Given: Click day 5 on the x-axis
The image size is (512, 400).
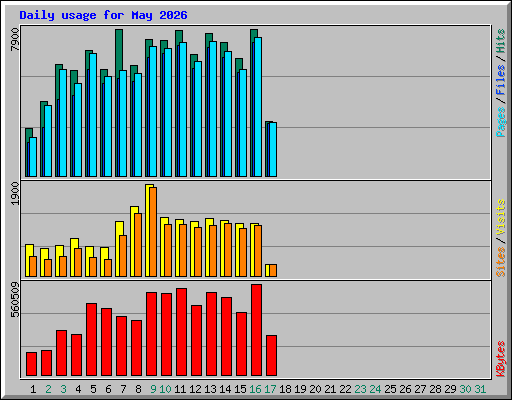Looking at the screenshot, I should (x=93, y=389).
